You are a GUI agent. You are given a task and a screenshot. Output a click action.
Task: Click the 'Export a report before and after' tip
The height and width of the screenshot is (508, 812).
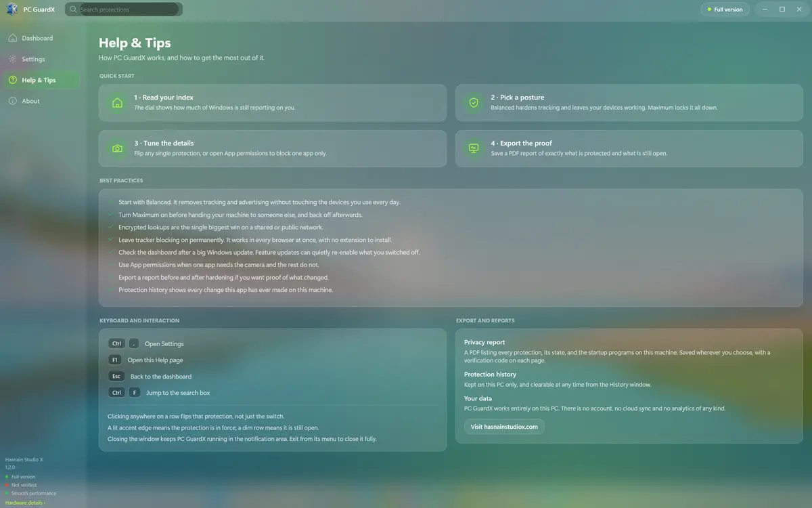223,277
